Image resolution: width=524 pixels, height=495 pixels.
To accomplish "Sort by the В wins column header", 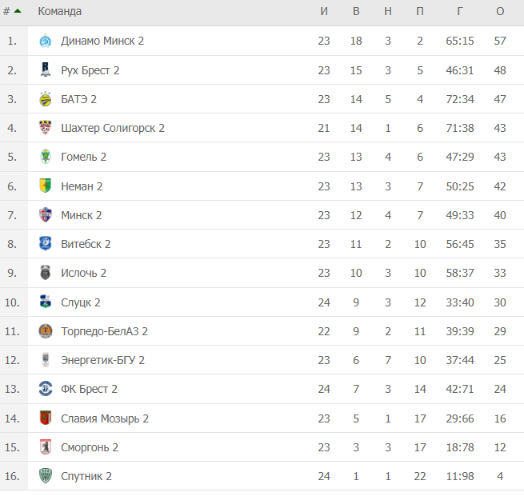I will click(x=356, y=11).
